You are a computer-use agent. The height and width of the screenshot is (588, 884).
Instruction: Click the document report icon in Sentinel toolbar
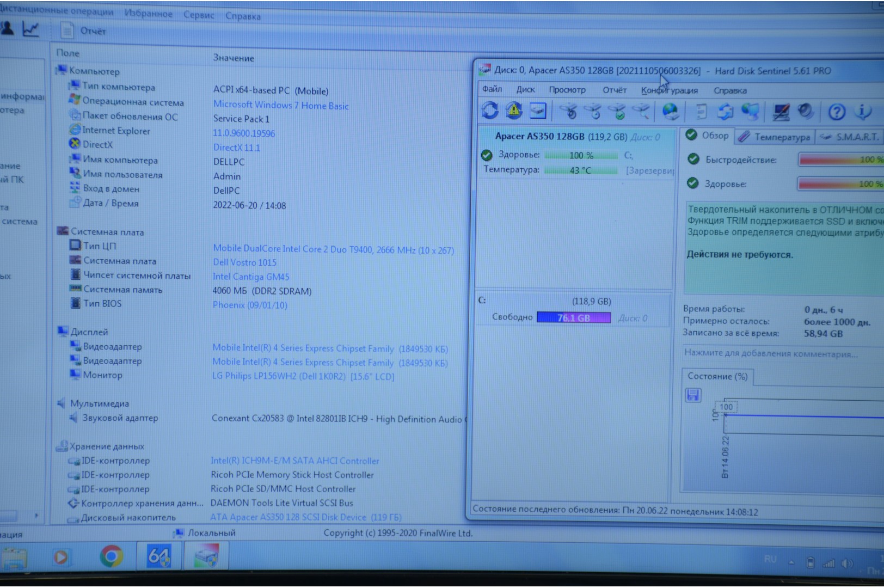tap(702, 112)
